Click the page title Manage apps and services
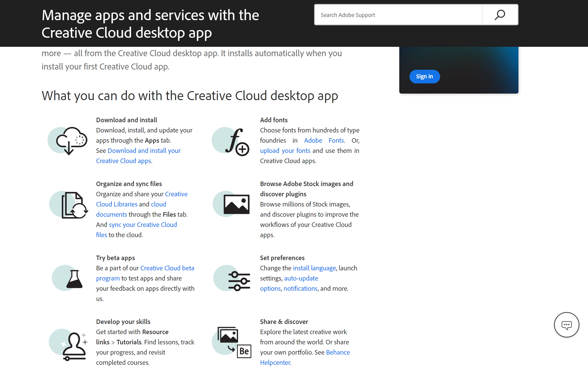This screenshot has width=588, height=375. coord(150,24)
